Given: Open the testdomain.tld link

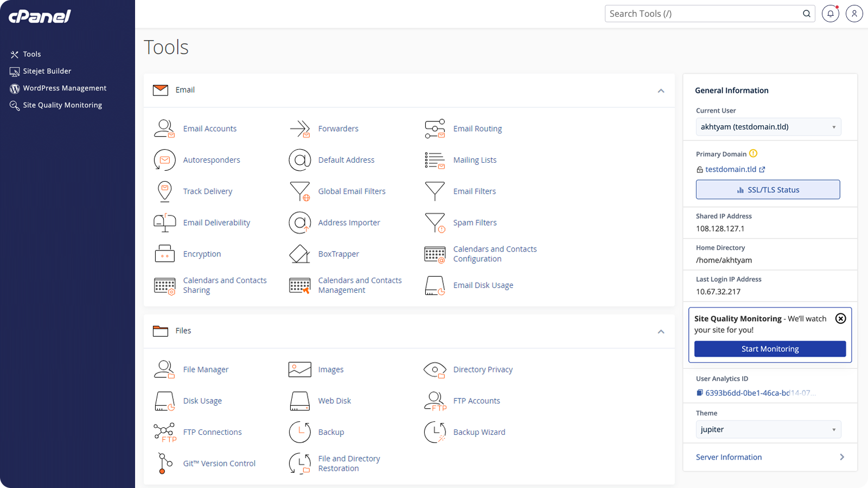Looking at the screenshot, I should pyautogui.click(x=732, y=169).
